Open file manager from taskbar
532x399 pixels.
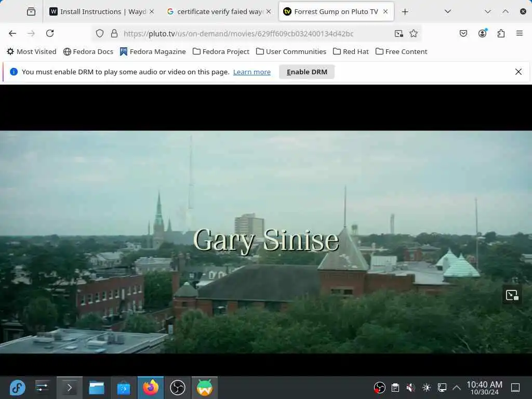(96, 388)
